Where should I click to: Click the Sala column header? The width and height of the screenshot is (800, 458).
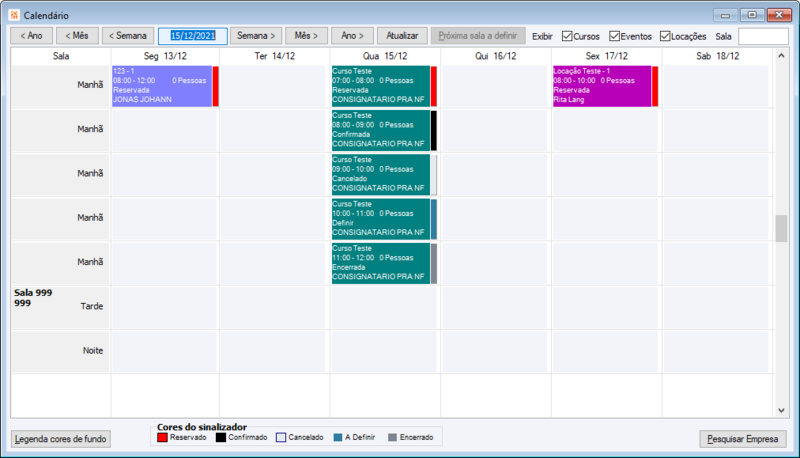[x=61, y=56]
